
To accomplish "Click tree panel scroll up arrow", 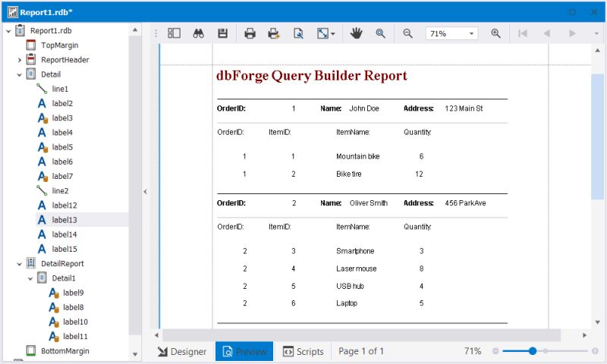I will click(135, 30).
